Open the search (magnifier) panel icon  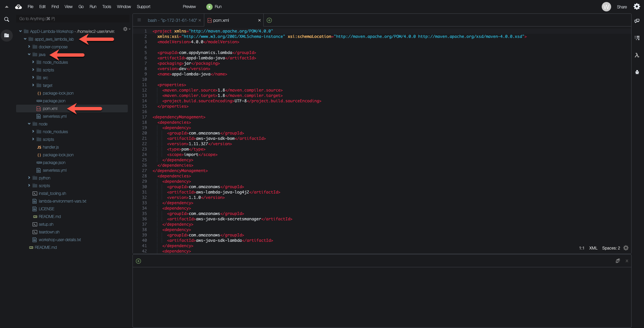coord(7,19)
